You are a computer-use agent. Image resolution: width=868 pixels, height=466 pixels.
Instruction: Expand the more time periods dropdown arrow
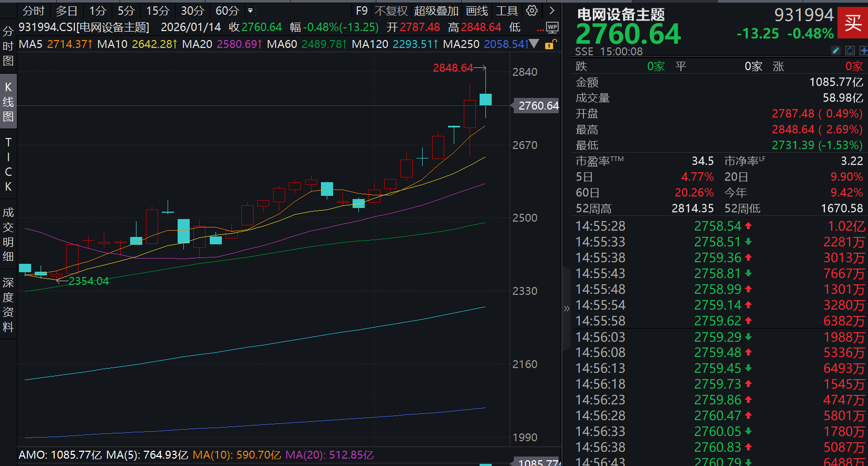[250, 11]
